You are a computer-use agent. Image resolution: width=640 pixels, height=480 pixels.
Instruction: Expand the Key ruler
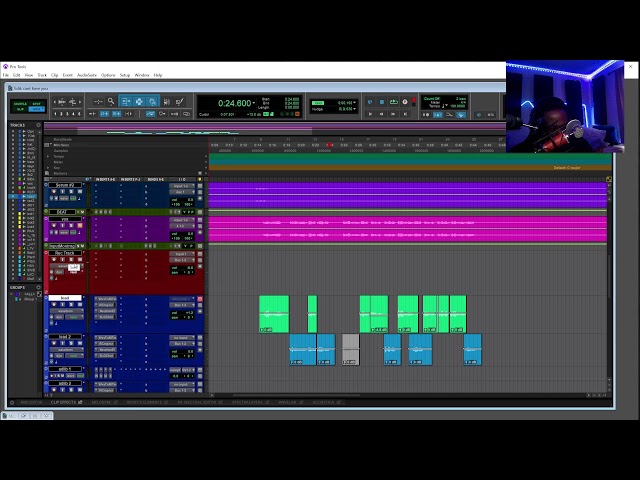48,167
